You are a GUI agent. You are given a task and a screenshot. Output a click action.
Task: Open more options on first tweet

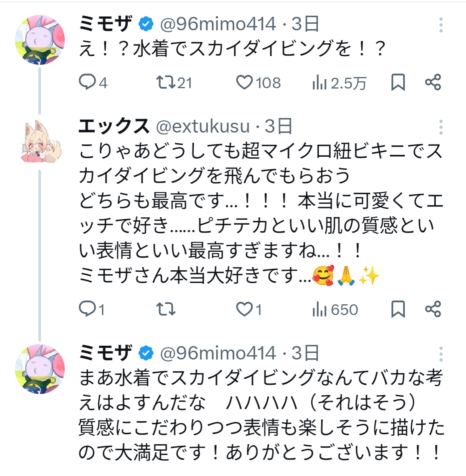click(x=441, y=25)
